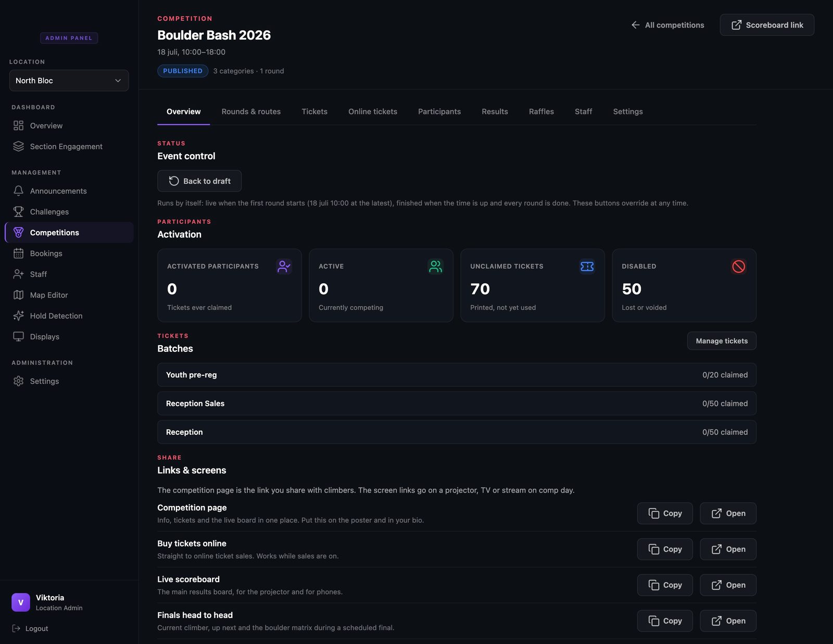Open Map Editor in the sidebar
The image size is (833, 644).
[69, 295]
